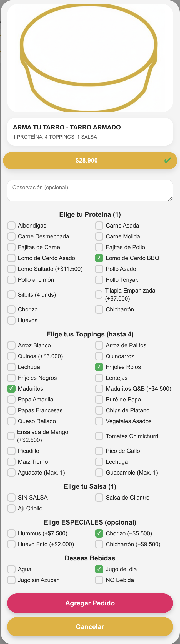Check the Pollo Teriyaki protein option
The width and height of the screenshot is (180, 644).
[x=99, y=279]
